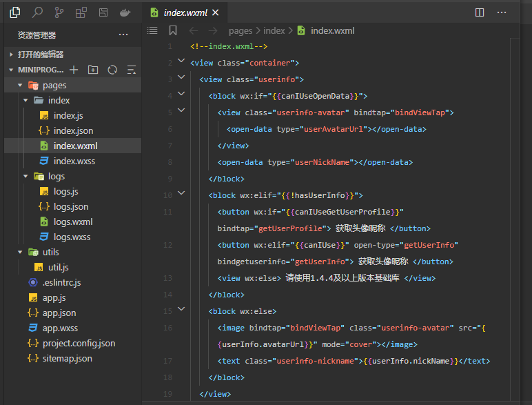Open index.wxss file
Image resolution: width=532 pixels, height=405 pixels.
pos(72,161)
